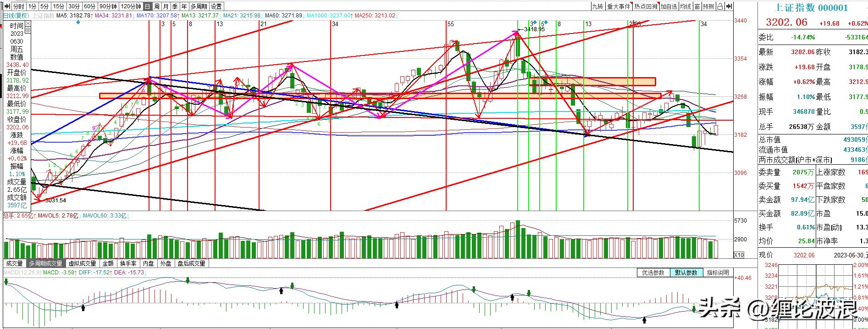Click the 委比 row label
Screen dimensions: 868x329
[766, 37]
